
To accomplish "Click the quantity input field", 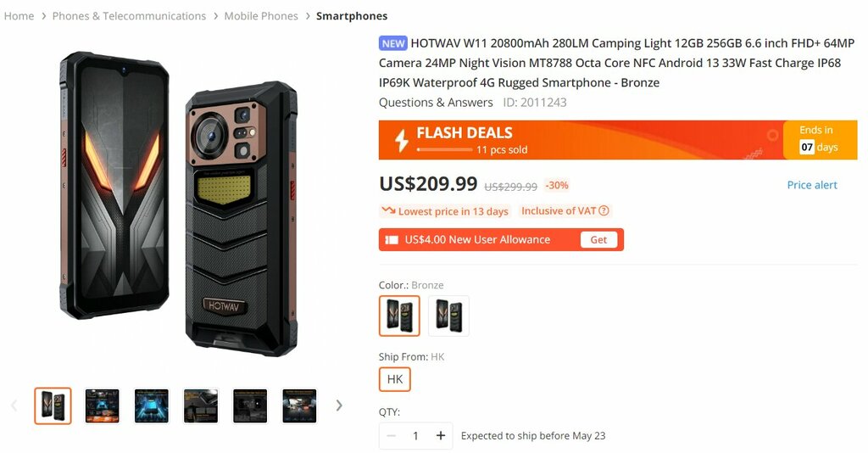I will click(415, 436).
